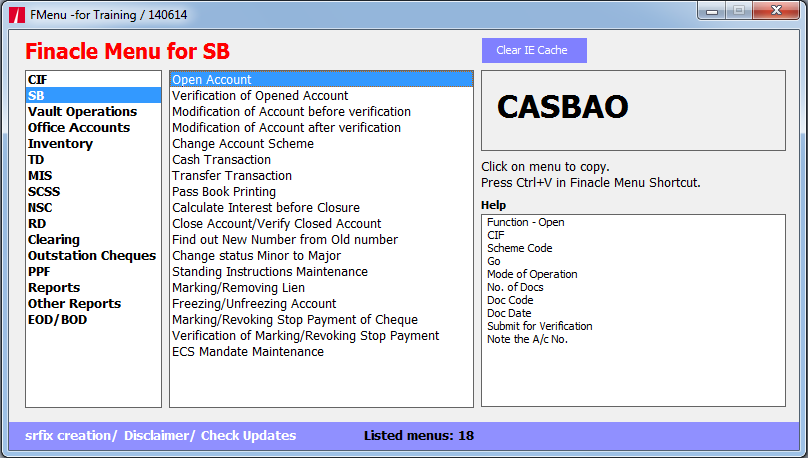Choose Change Account Scheme
Viewport: 808px width, 458px height.
[x=322, y=144]
